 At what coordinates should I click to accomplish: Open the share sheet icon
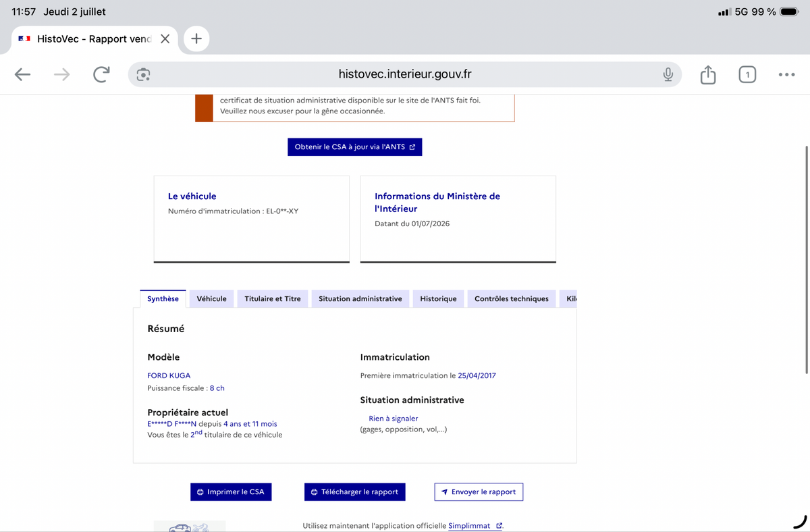pos(707,74)
